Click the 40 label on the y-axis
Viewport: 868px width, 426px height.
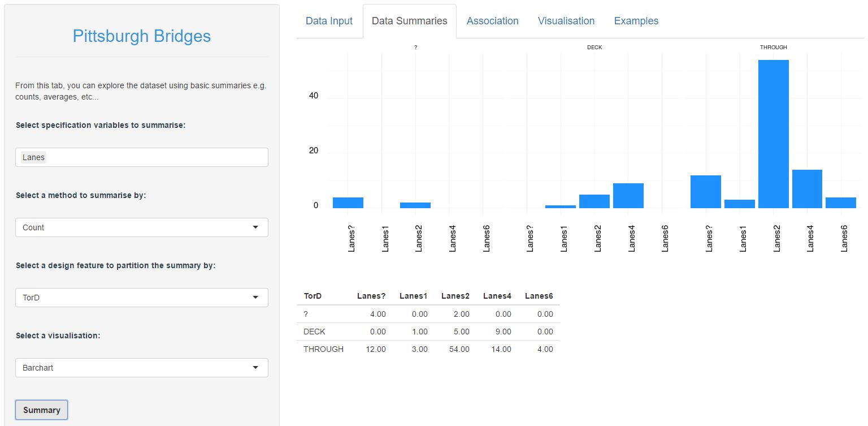(314, 96)
